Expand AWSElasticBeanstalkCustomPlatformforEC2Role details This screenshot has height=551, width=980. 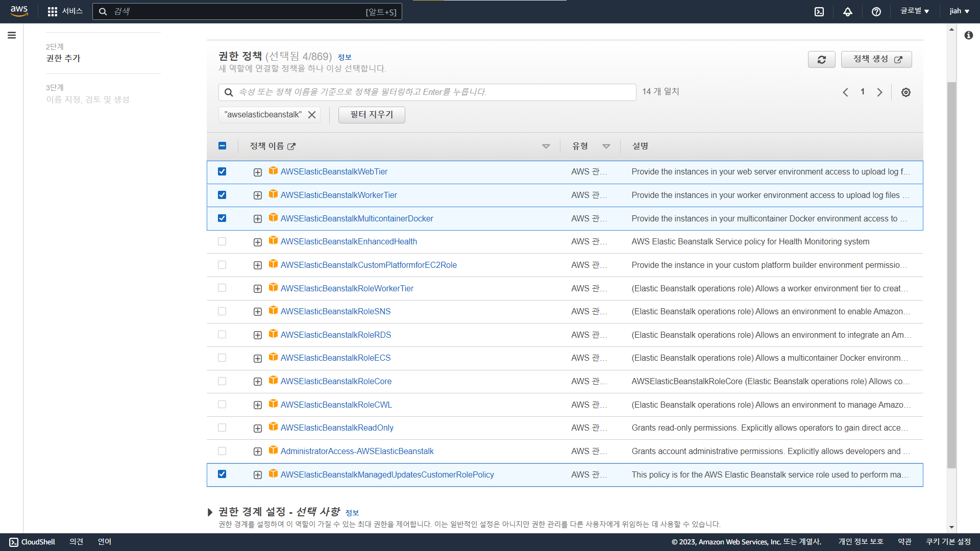(258, 265)
